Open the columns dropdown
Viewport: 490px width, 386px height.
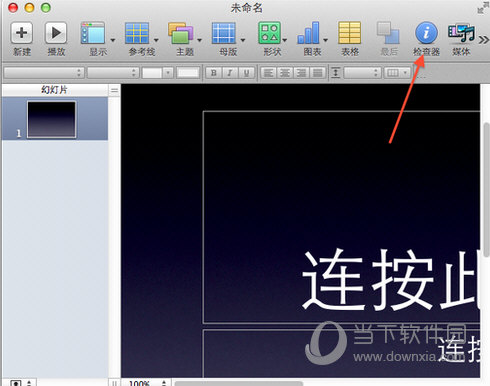397,72
